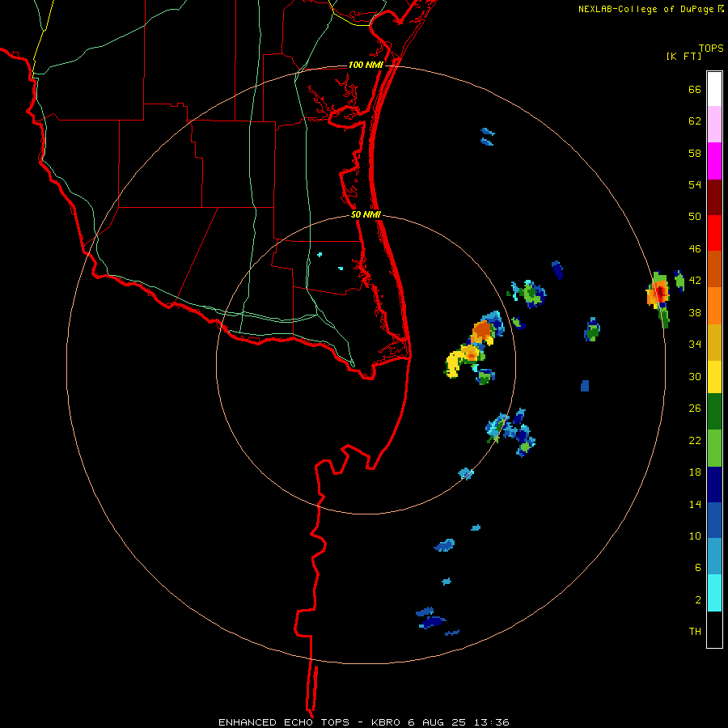The height and width of the screenshot is (728, 728).
Task: Click the medium blue legend swatch
Action: click(714, 520)
